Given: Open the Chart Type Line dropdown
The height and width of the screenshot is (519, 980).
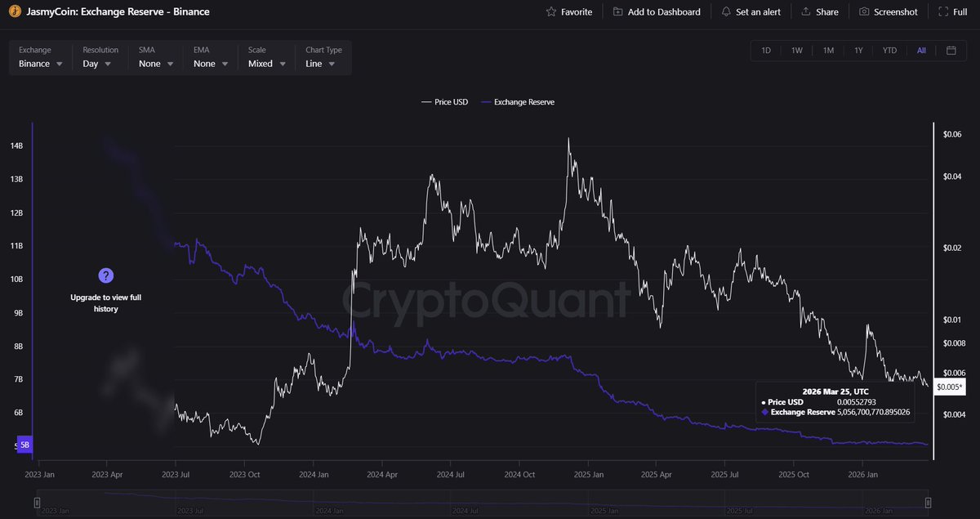Looking at the screenshot, I should [324, 57].
